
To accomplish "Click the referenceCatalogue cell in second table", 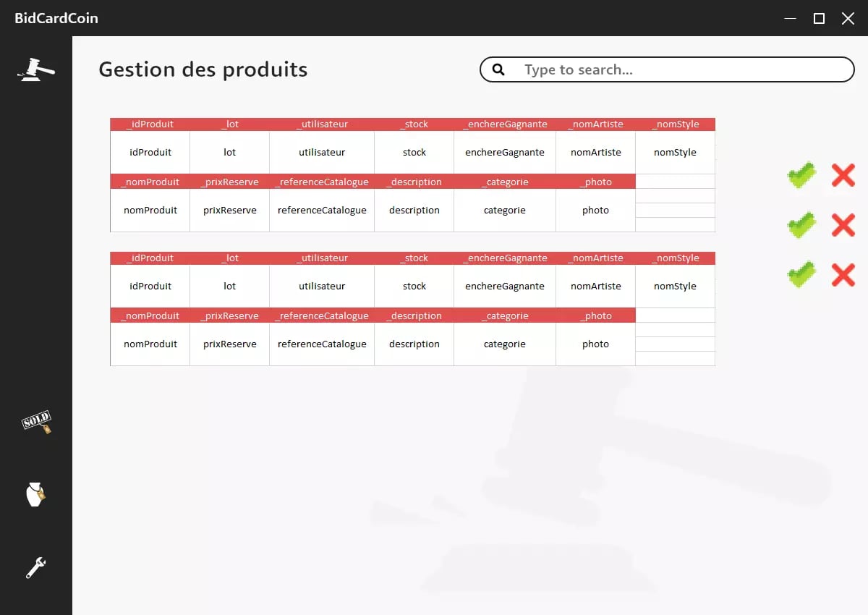I will click(x=322, y=344).
